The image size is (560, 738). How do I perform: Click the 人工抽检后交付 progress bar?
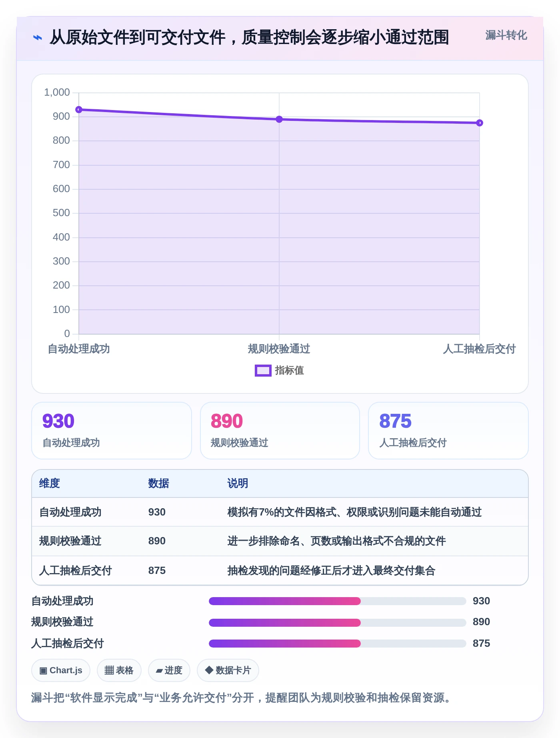click(x=337, y=644)
